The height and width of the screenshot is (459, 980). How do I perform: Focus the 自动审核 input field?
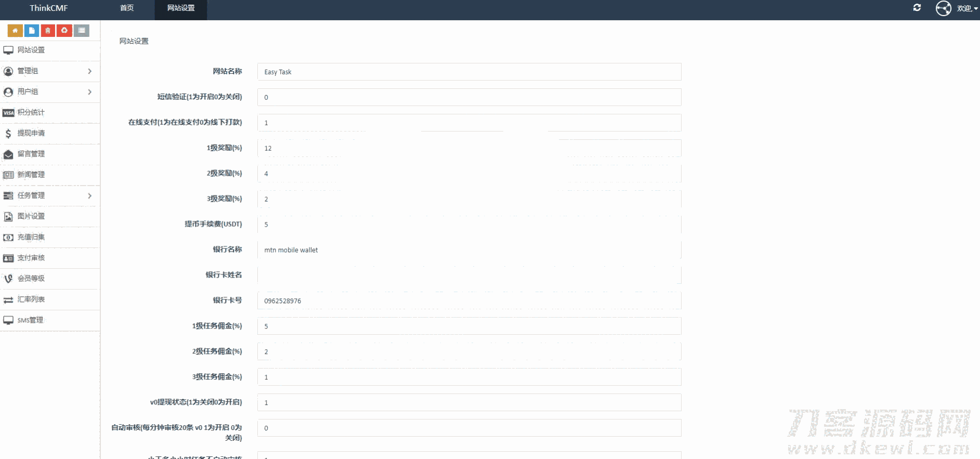(x=469, y=428)
